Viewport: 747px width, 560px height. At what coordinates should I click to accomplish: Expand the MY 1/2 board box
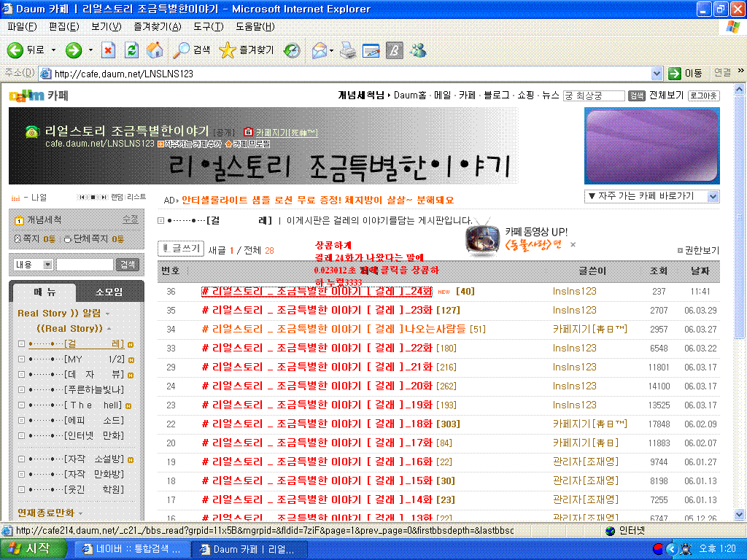pyautogui.click(x=21, y=359)
